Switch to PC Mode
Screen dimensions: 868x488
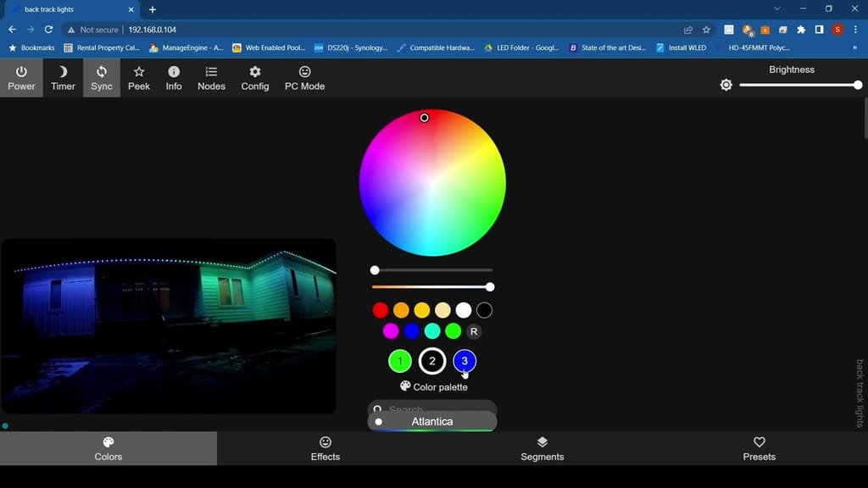pyautogui.click(x=304, y=78)
